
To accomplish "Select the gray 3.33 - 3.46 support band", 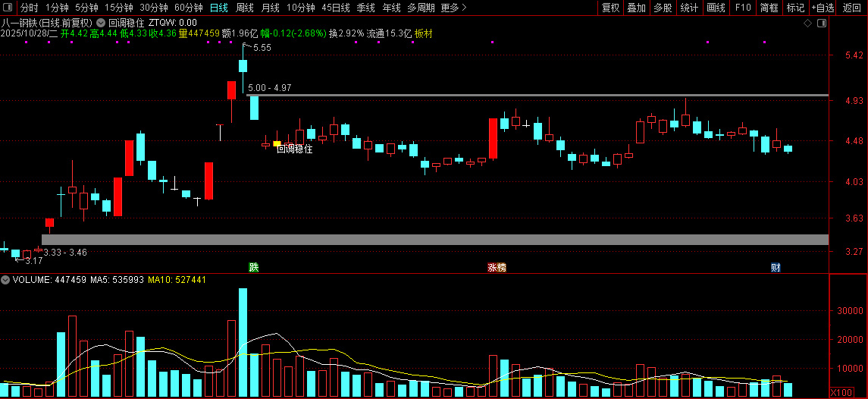I will point(435,240).
